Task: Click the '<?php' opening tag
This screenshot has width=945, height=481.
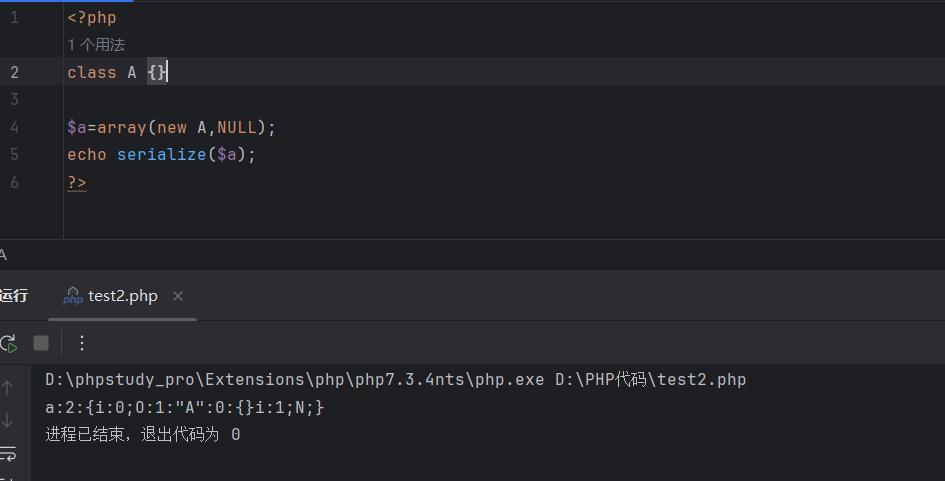Action: coord(92,18)
